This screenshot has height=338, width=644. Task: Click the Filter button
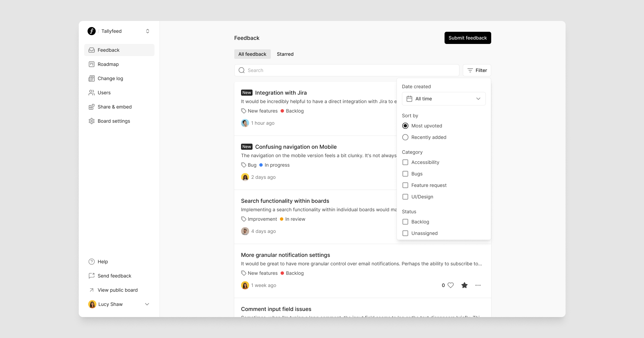(x=477, y=70)
